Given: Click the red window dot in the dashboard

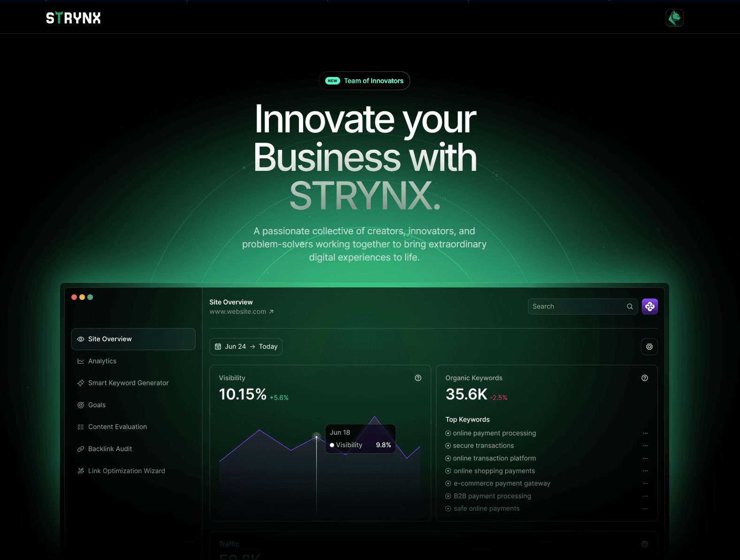Looking at the screenshot, I should tap(74, 297).
